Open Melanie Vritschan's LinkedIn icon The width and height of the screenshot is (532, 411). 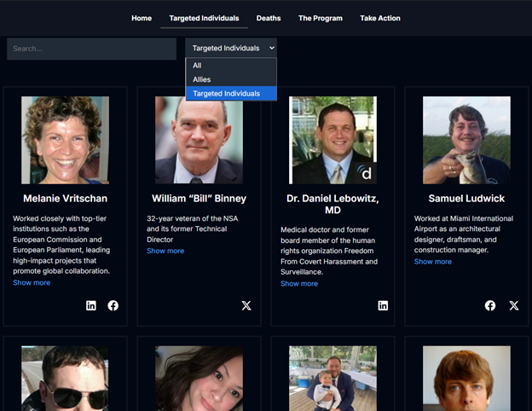click(91, 305)
